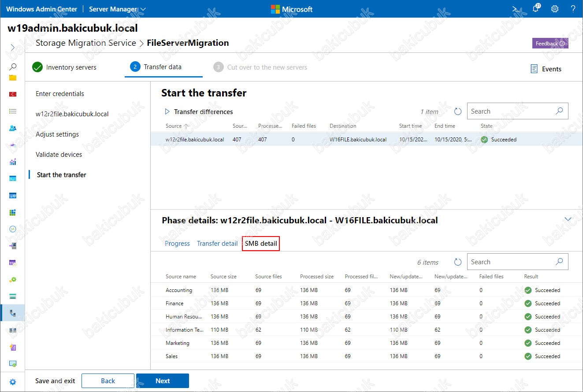Sort by Source column header
This screenshot has width=583, height=392.
tap(177, 126)
